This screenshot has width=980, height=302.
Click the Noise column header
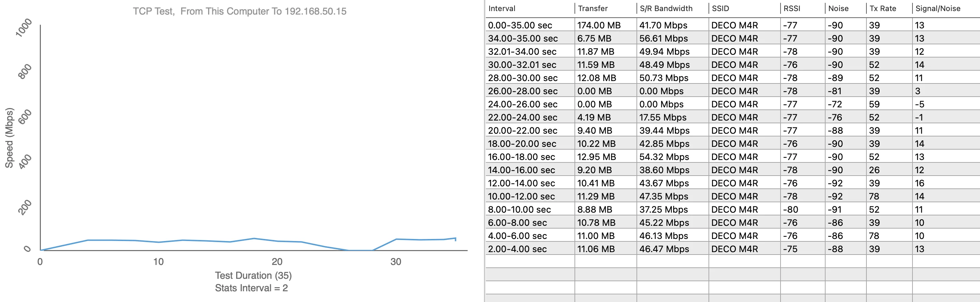(x=838, y=8)
